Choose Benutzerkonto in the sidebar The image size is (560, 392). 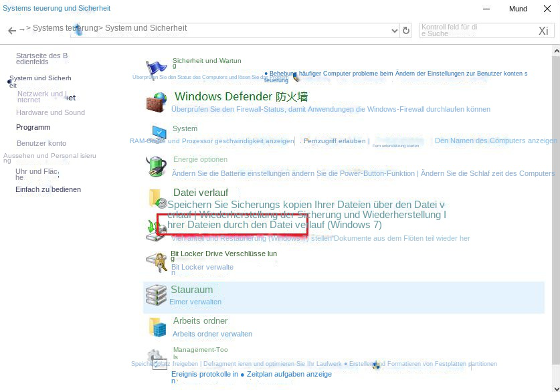pos(41,143)
